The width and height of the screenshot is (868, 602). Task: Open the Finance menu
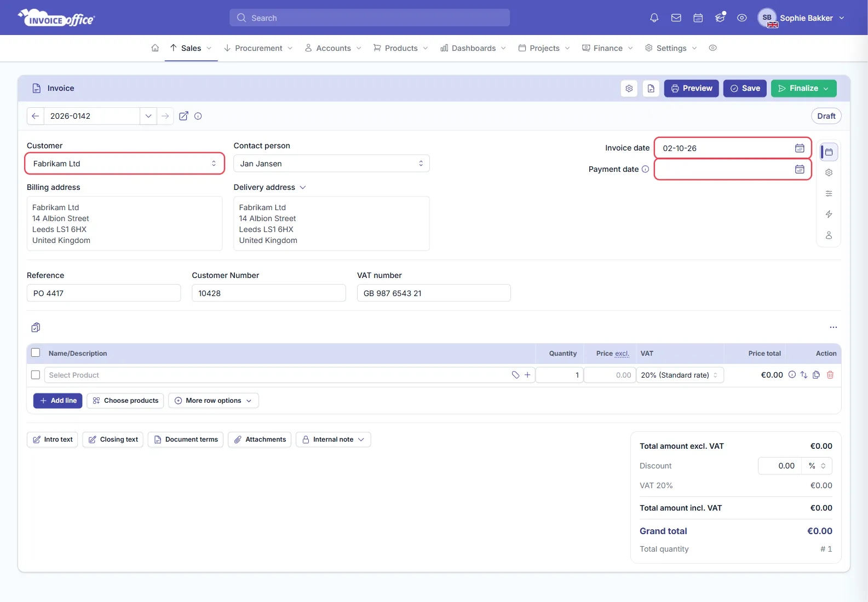point(608,48)
